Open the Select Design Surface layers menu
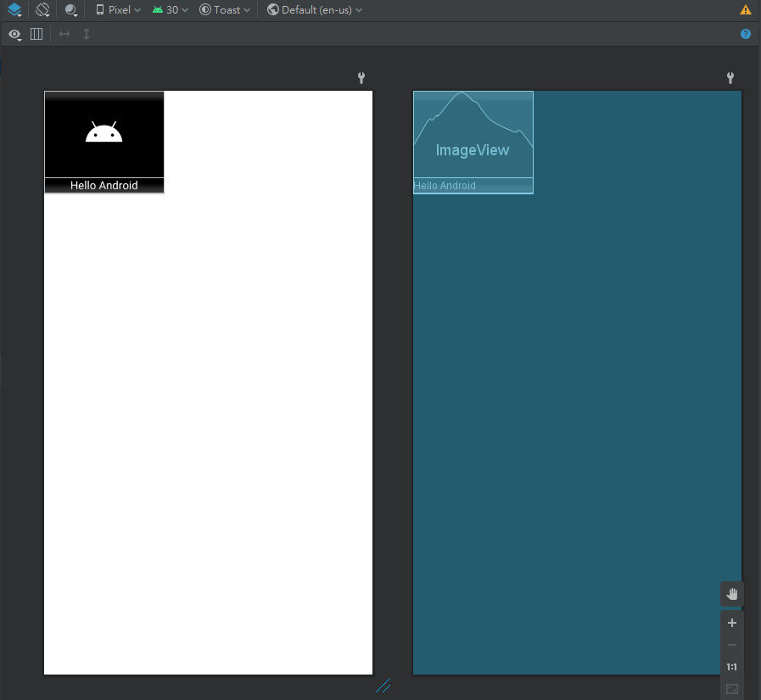This screenshot has width=761, height=700. click(14, 9)
